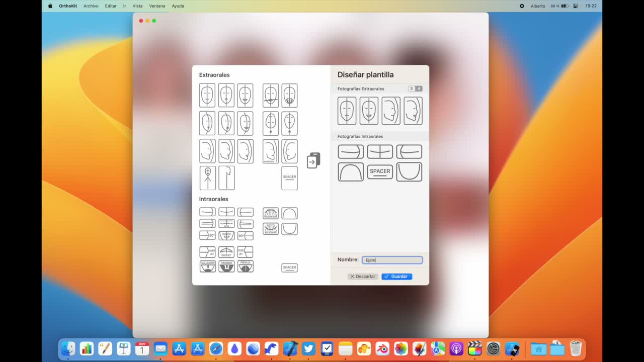This screenshot has width=644, height=362.
Task: Open the Ayuda menu
Action: tap(178, 6)
